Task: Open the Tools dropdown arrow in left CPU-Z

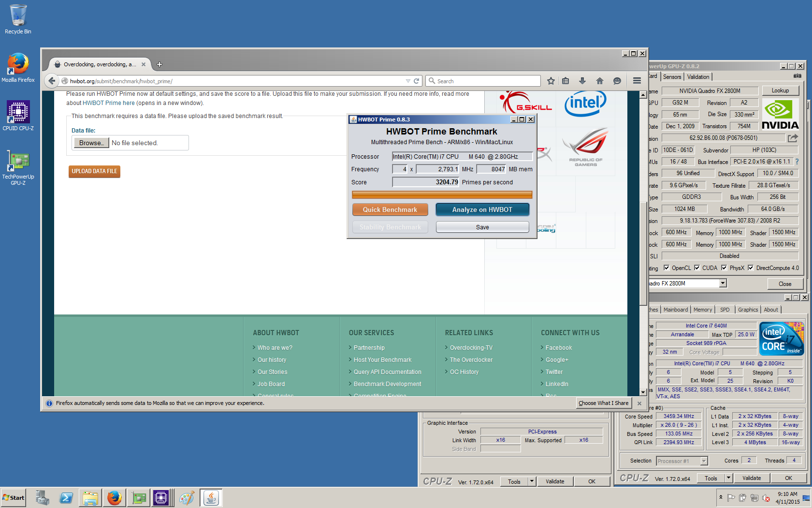Action: point(532,481)
